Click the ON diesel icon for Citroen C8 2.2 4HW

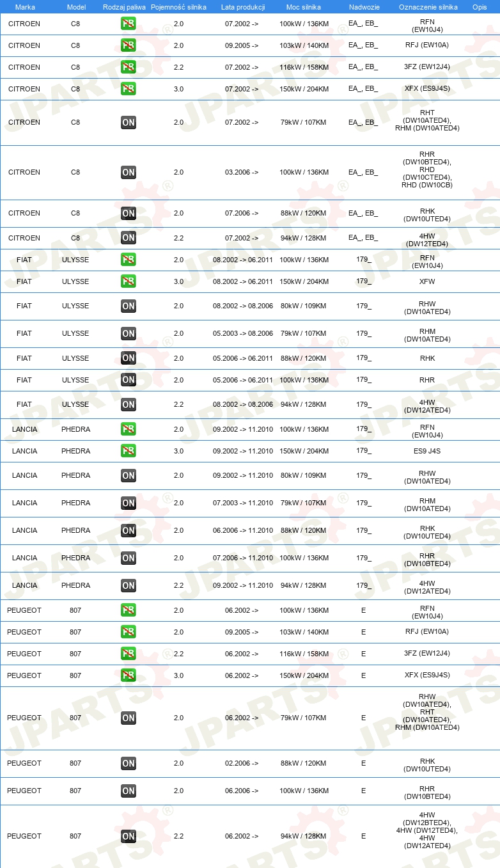click(129, 238)
